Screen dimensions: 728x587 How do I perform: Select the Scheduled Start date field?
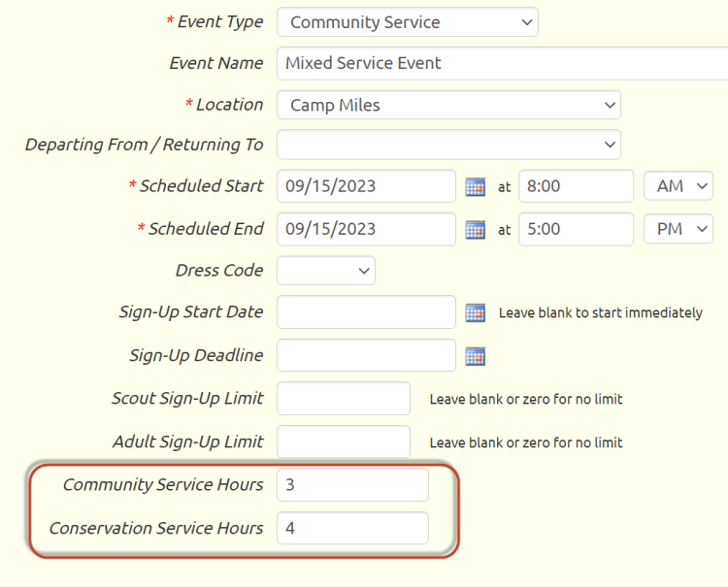[366, 186]
